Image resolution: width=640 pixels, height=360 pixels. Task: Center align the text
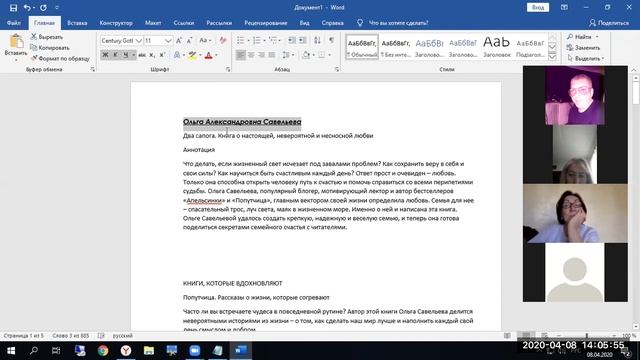pyautogui.click(x=251, y=55)
